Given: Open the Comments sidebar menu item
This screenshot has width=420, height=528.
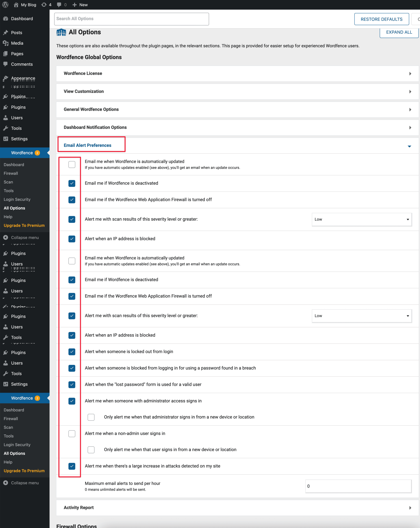Looking at the screenshot, I should [22, 64].
